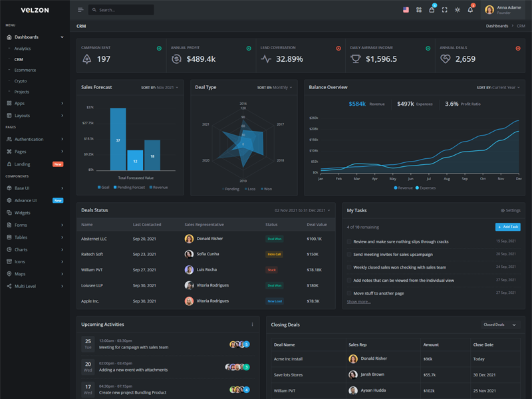Open the language flag selector

(406, 10)
